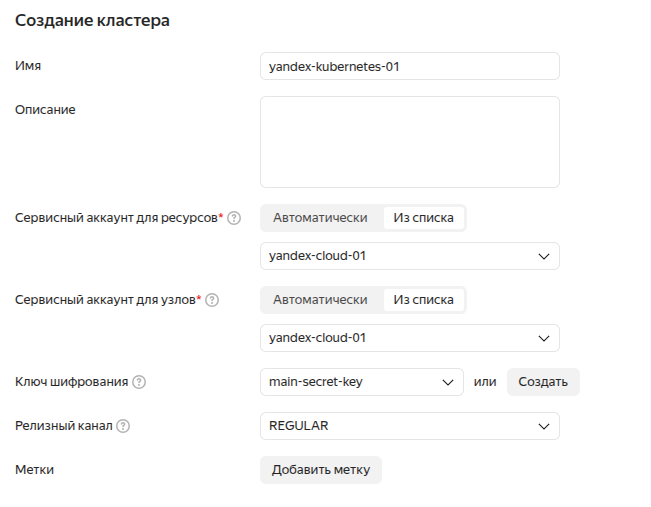
Task: Focus the description text area
Action: [409, 142]
